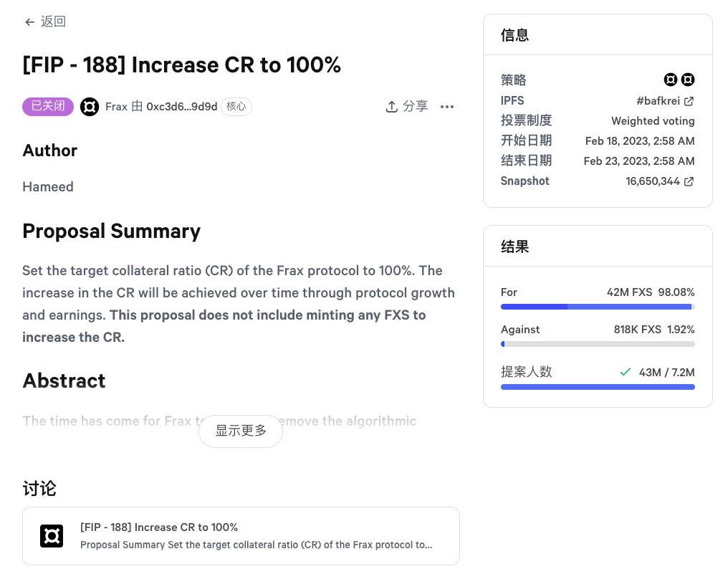Click the back arrow next to 返回
The height and width of the screenshot is (574, 728).
29,22
